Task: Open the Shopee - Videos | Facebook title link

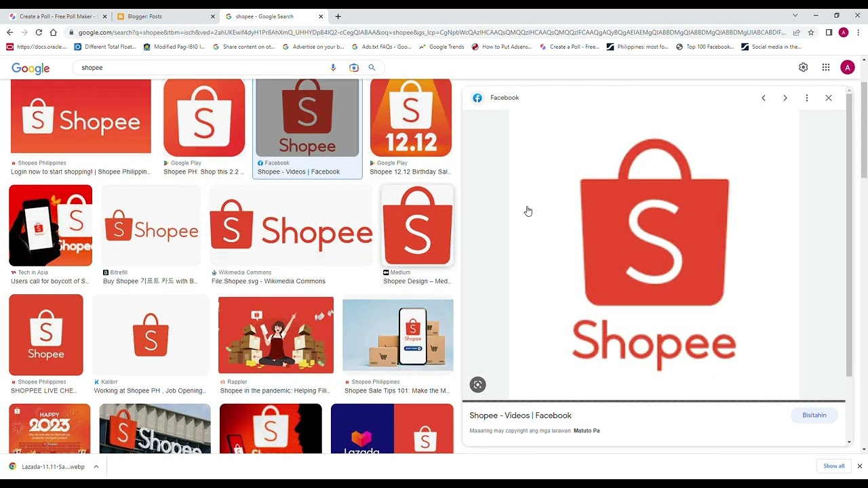Action: 520,415
